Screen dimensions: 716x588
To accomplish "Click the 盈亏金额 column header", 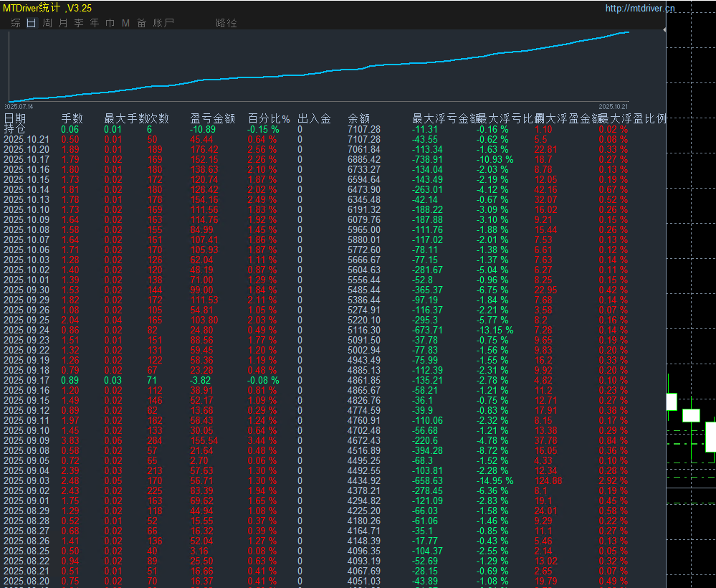I will (x=212, y=119).
